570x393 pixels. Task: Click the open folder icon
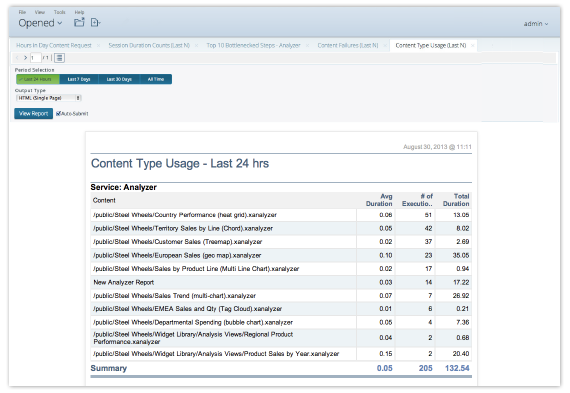[79, 23]
